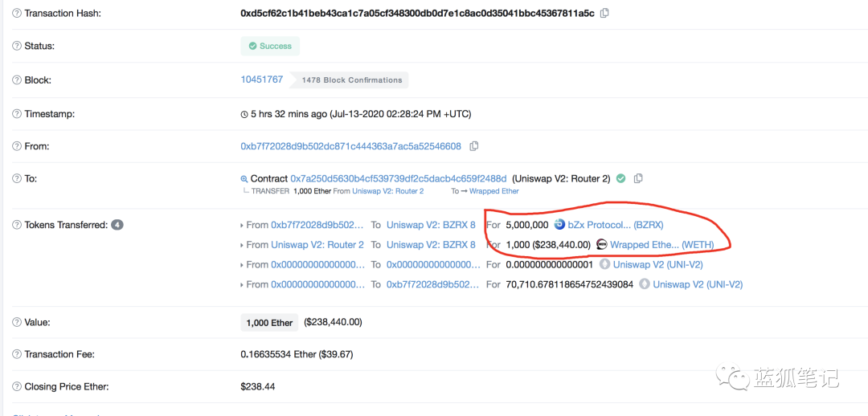Viewport: 868px width, 416px height.
Task: Expand first token transfer row arrow
Action: click(242, 226)
